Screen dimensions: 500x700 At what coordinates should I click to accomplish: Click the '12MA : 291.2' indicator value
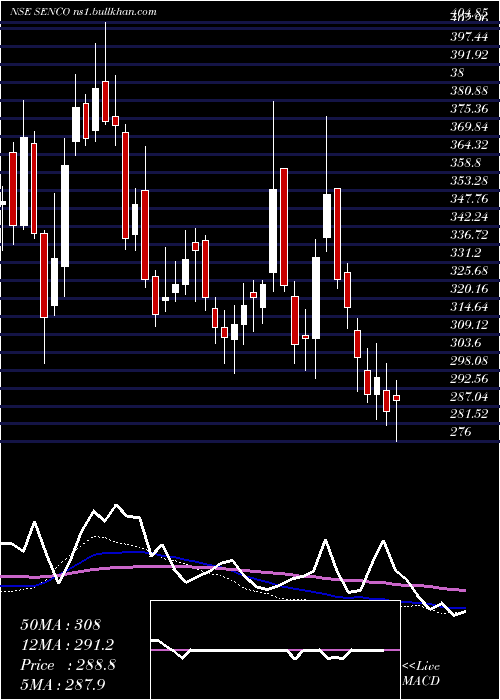coord(67,645)
